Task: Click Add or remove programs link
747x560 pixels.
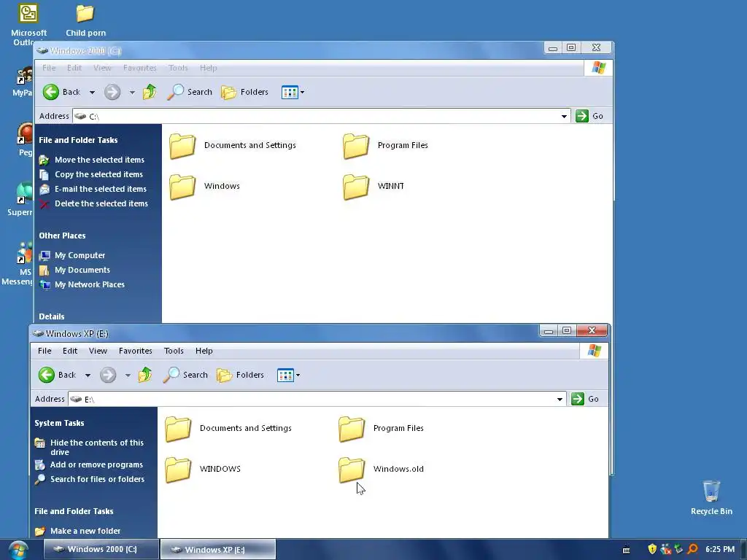Action: (96, 464)
